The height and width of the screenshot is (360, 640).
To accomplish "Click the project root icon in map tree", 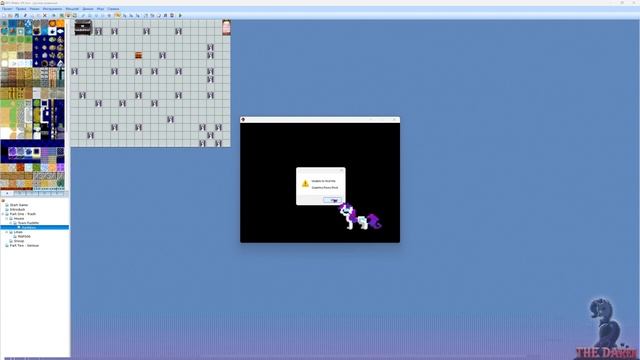I will (x=3, y=200).
